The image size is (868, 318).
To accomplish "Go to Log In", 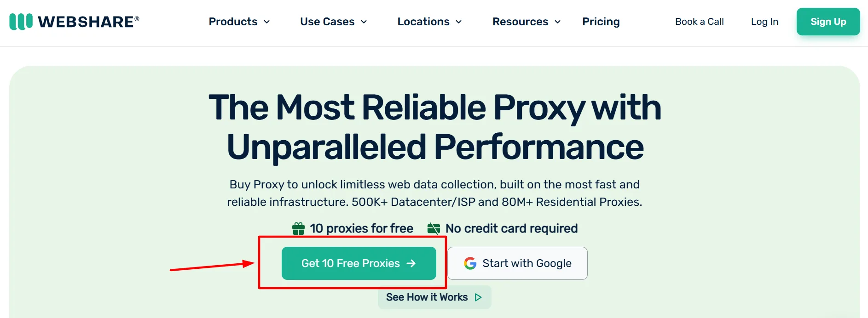I will tap(764, 22).
